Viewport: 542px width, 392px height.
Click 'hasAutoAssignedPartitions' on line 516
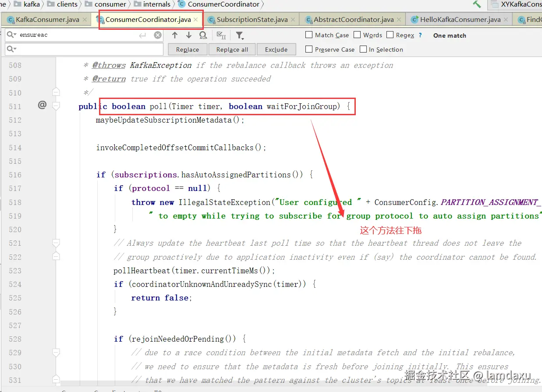click(236, 175)
